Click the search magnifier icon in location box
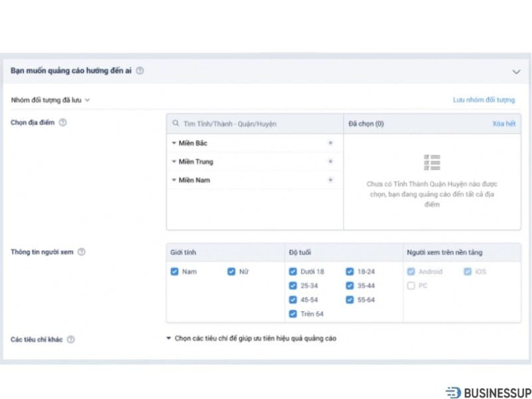 [x=176, y=124]
